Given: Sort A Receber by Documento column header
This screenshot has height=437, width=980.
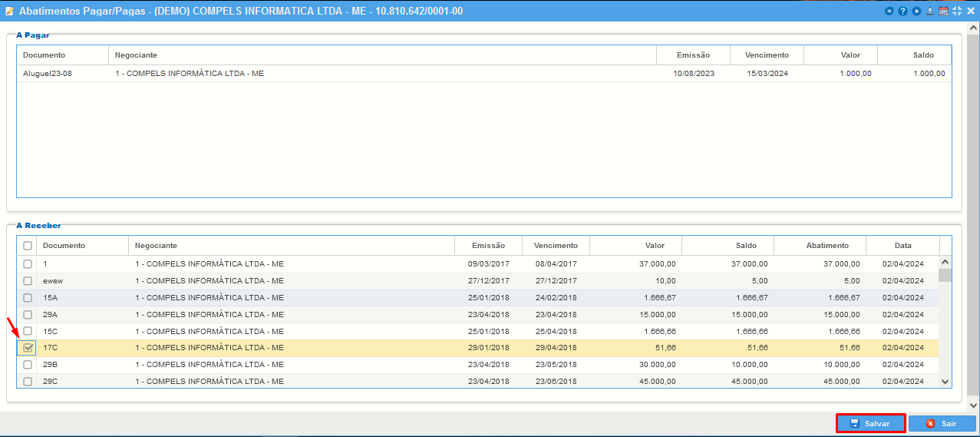Looking at the screenshot, I should [83, 246].
